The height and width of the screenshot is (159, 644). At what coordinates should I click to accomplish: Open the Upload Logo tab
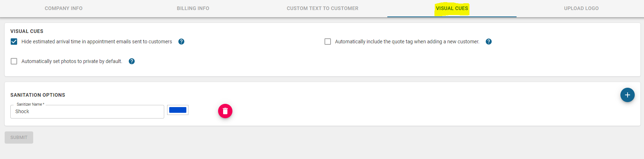click(x=581, y=8)
